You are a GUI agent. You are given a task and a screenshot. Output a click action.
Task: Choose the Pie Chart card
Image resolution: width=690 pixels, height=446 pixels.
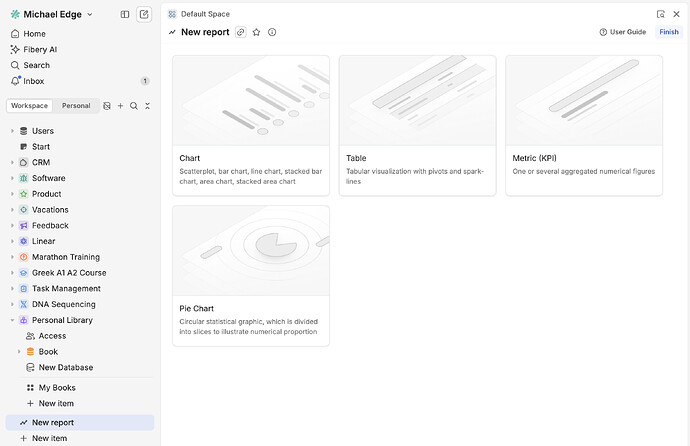[251, 276]
